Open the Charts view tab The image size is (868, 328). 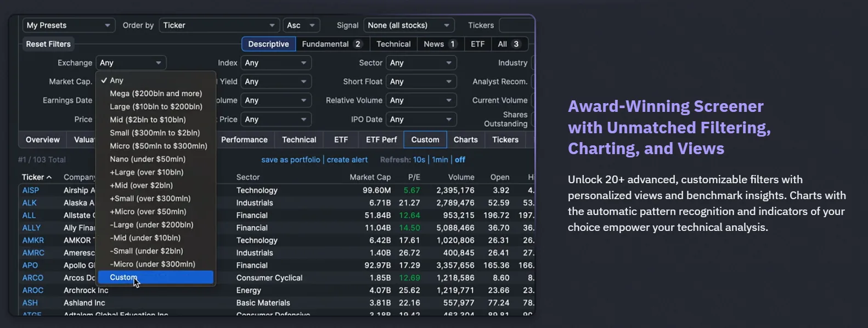(x=466, y=140)
